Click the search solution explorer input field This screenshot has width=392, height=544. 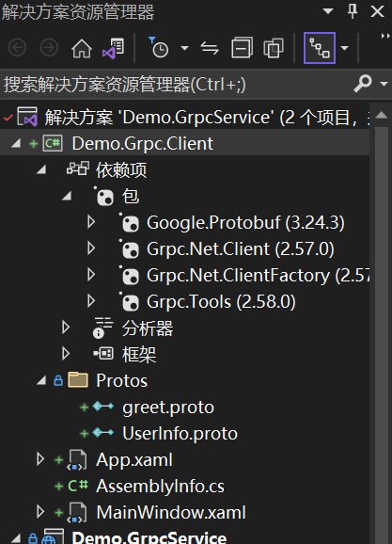(176, 85)
